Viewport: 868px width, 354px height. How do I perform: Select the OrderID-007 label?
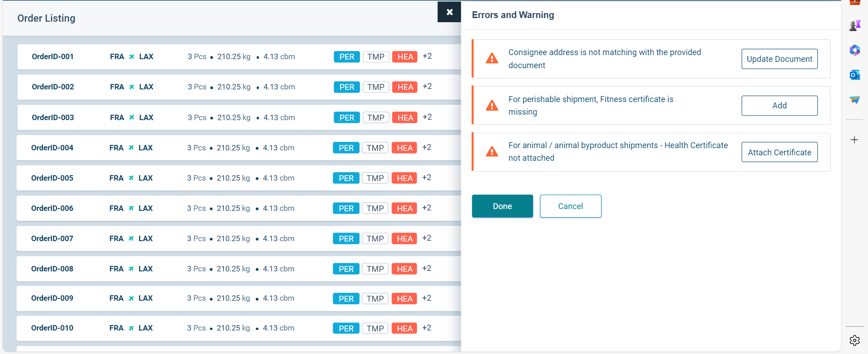click(52, 238)
